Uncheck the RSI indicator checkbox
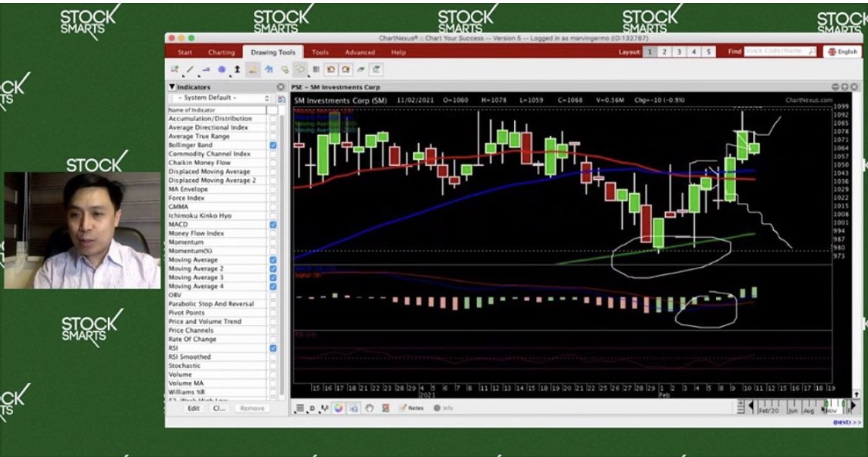868x457 pixels. pyautogui.click(x=273, y=348)
